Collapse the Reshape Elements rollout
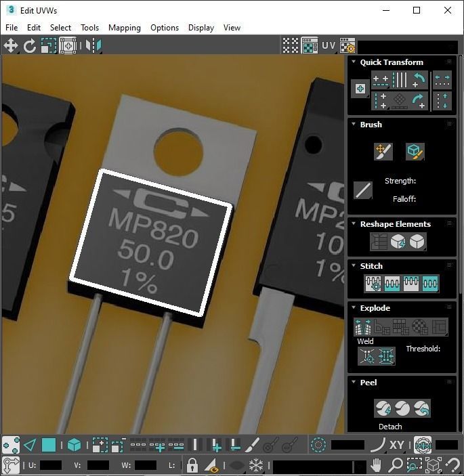464x476 pixels. [354, 223]
